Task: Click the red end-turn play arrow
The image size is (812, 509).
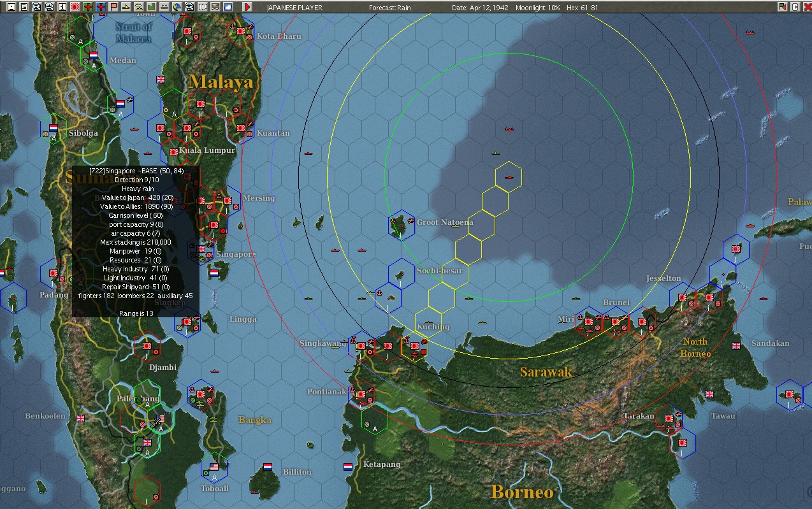Action: [247, 7]
